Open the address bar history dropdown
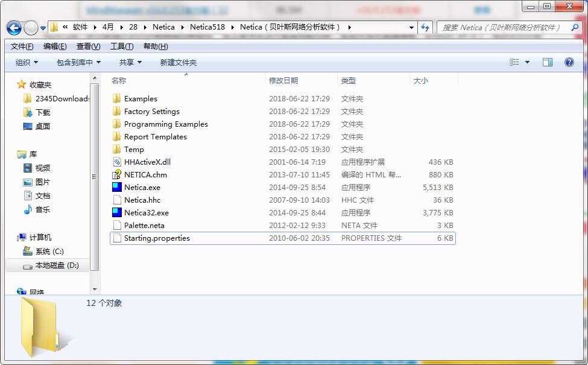Viewport: 588px width, 365px height. [411, 27]
